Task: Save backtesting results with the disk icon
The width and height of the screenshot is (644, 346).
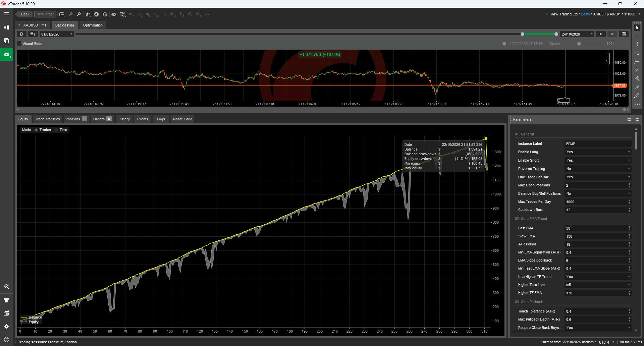Action: click(x=624, y=34)
